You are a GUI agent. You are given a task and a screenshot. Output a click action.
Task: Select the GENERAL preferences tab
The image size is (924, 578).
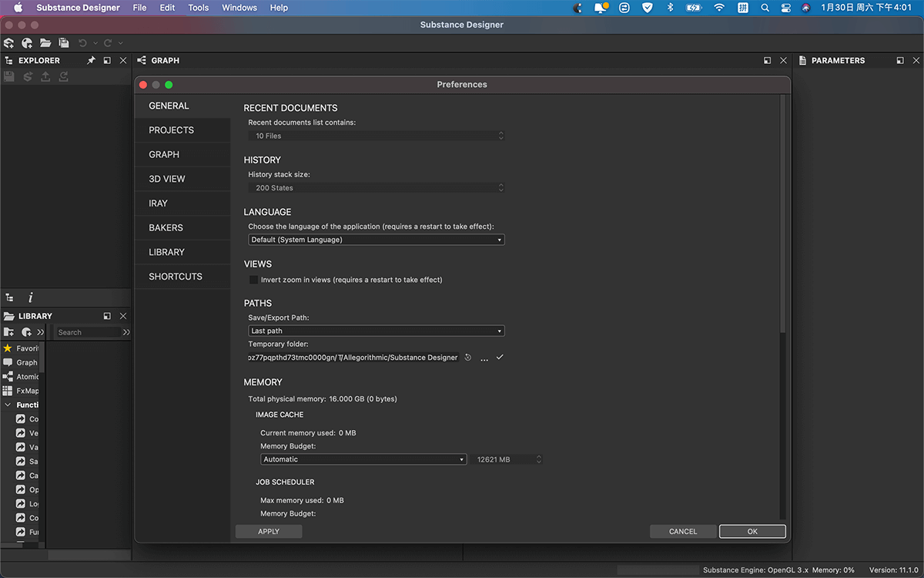pos(182,106)
